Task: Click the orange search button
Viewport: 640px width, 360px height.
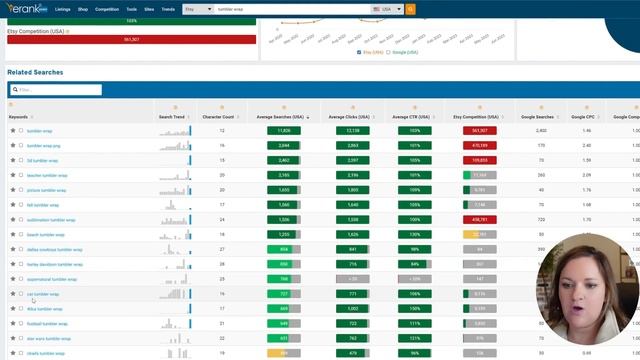Action: (x=411, y=9)
